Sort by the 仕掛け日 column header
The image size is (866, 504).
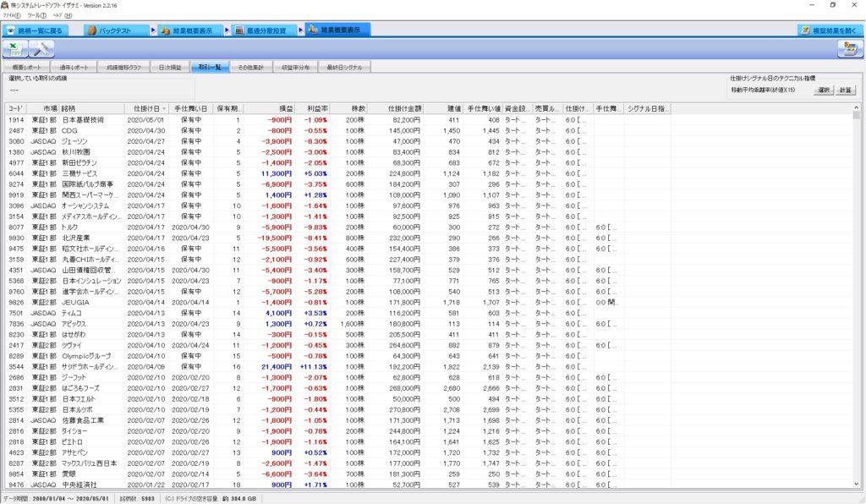point(146,109)
